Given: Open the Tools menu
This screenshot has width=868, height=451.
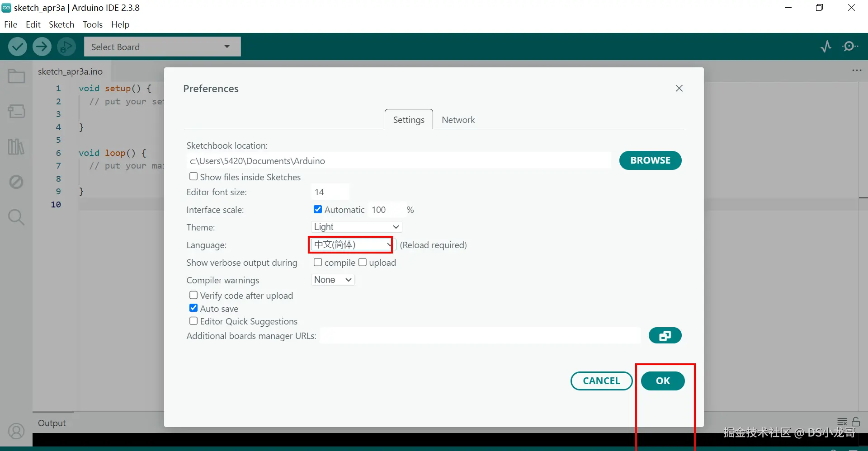Looking at the screenshot, I should click(93, 24).
